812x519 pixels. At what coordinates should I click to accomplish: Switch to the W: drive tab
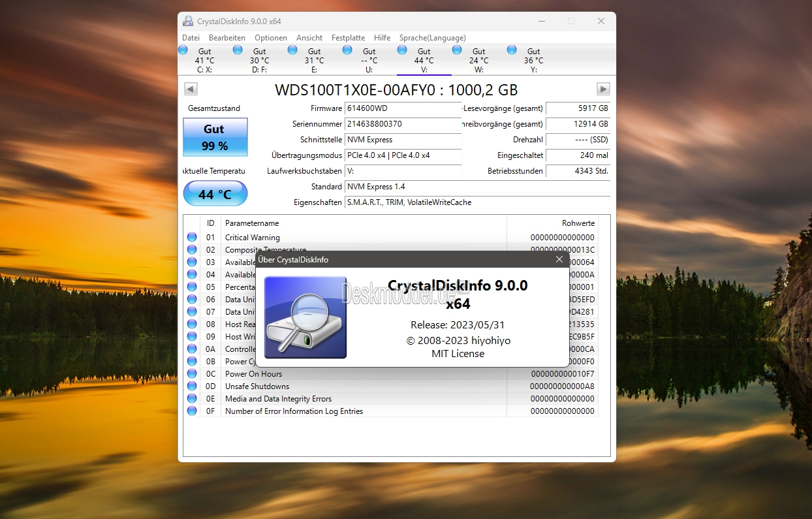point(479,60)
